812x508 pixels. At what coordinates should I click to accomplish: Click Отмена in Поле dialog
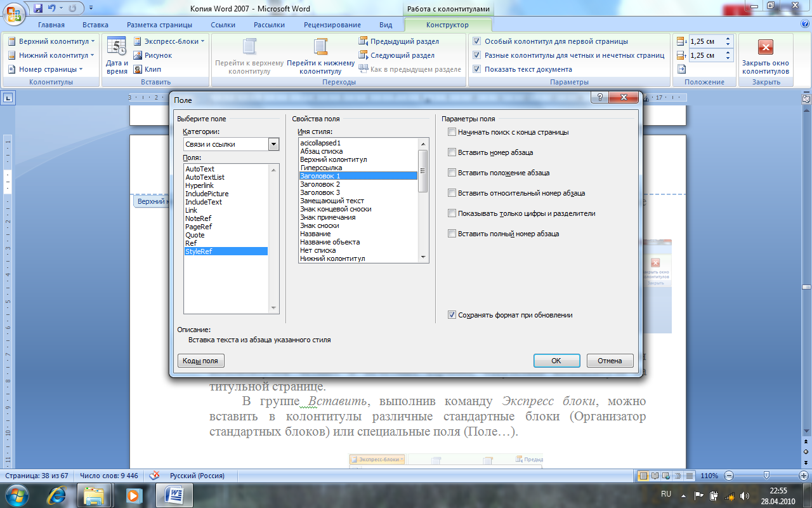click(610, 361)
